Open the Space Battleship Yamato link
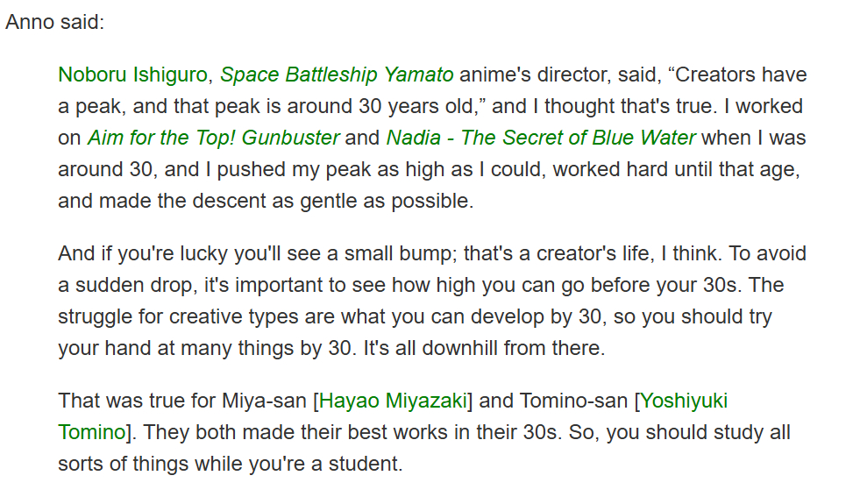Viewport: 860px width, 504px height. click(x=337, y=75)
